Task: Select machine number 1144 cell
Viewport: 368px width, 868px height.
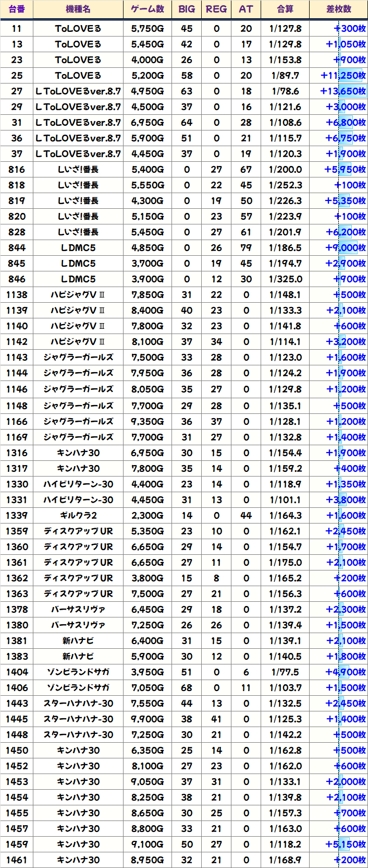Action: pyautogui.click(x=17, y=373)
